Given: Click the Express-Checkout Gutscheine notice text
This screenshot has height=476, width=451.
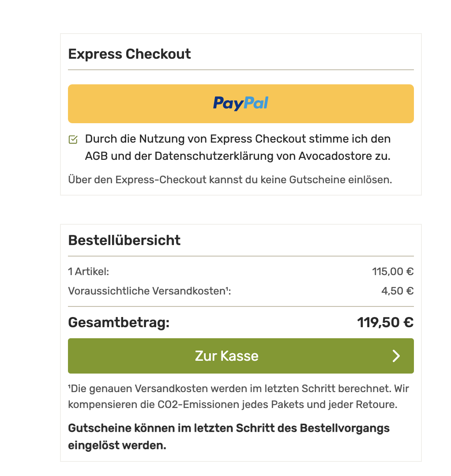Looking at the screenshot, I should pyautogui.click(x=230, y=180).
